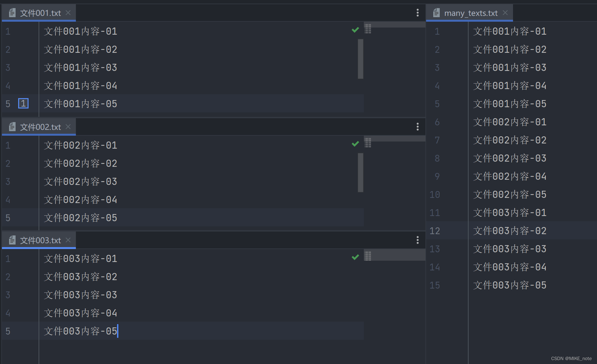Click the reader mode icon in the 文件002.txt editor

point(368,142)
